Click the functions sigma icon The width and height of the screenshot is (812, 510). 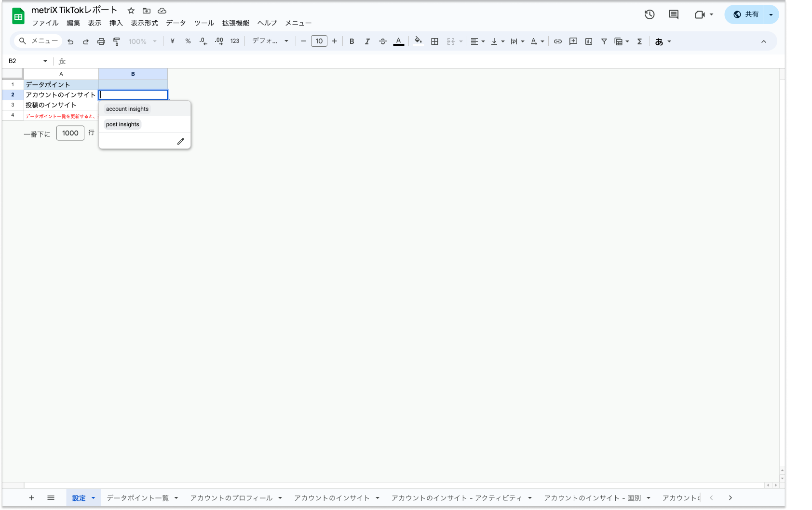(x=640, y=41)
